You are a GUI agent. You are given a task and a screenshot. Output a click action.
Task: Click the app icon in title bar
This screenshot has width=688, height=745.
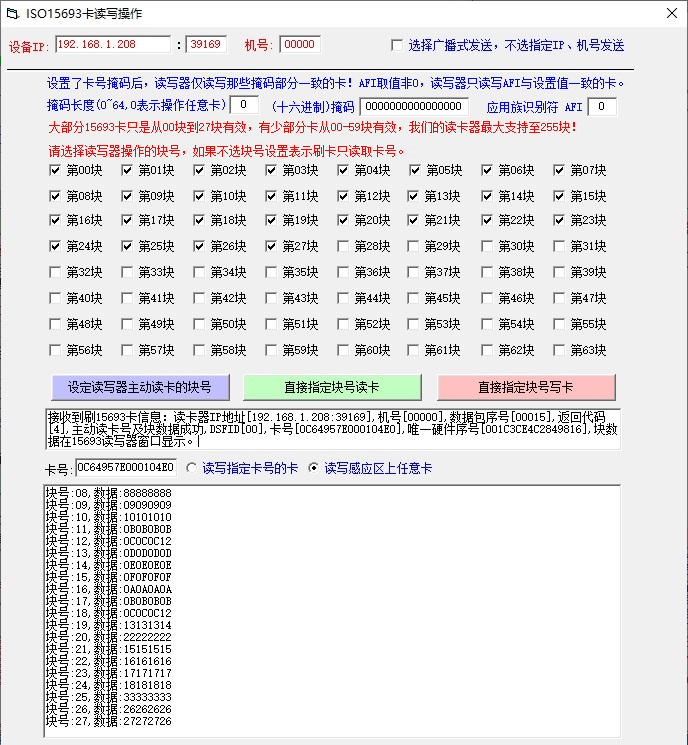(12, 13)
